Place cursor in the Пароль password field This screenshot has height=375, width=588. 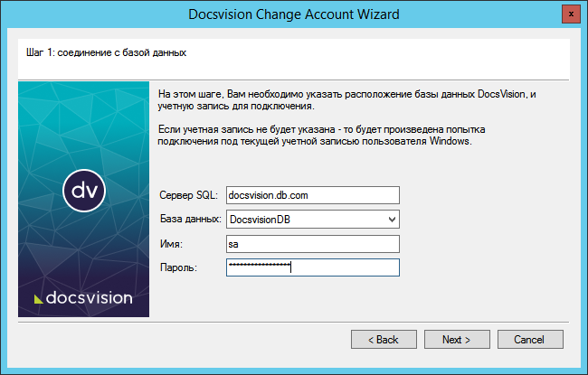click(x=312, y=267)
